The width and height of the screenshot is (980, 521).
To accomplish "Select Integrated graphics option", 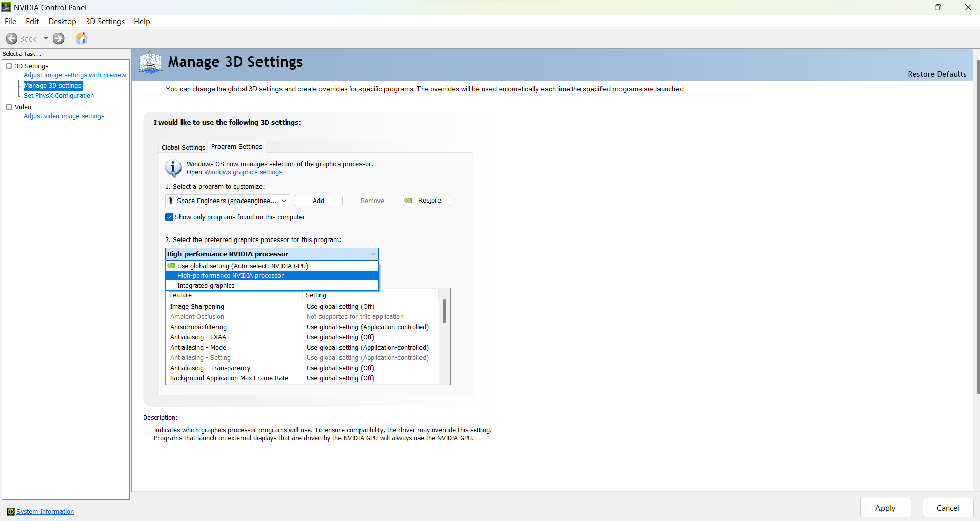I will click(206, 286).
